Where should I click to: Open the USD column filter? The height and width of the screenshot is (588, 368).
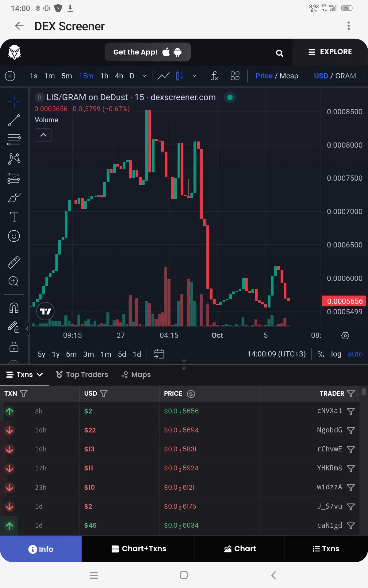[104, 394]
